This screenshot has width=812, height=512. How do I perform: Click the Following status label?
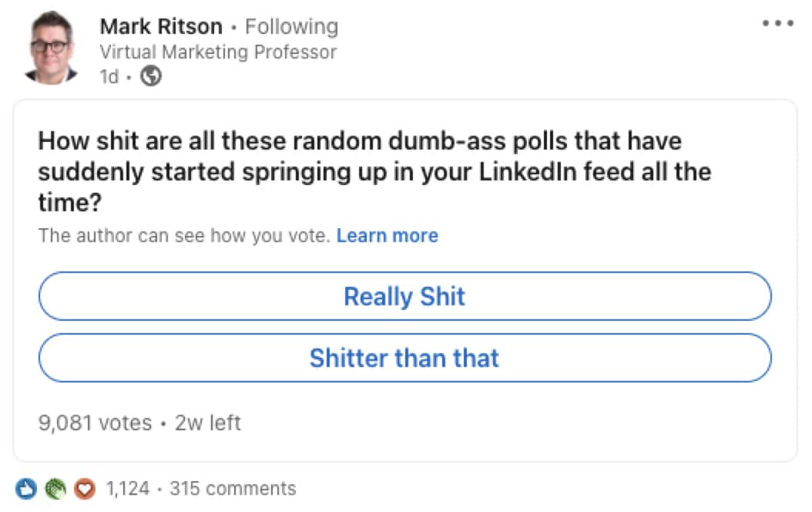point(291,26)
